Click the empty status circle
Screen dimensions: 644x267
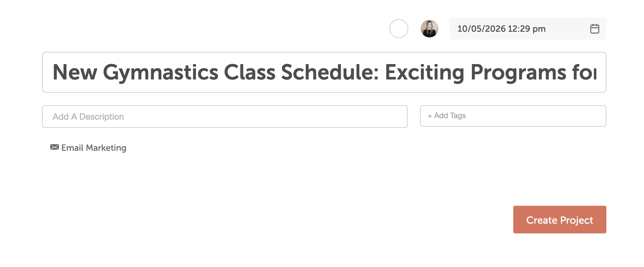399,29
